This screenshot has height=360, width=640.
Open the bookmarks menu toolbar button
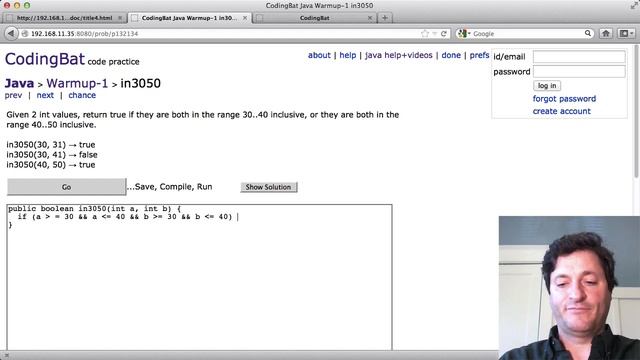coord(626,33)
